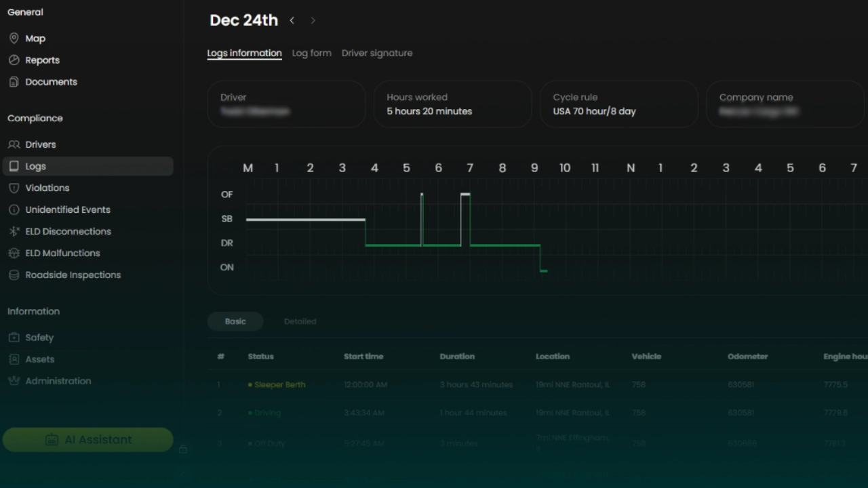Click the Vehicle column header
868x488 pixels.
pyautogui.click(x=646, y=357)
